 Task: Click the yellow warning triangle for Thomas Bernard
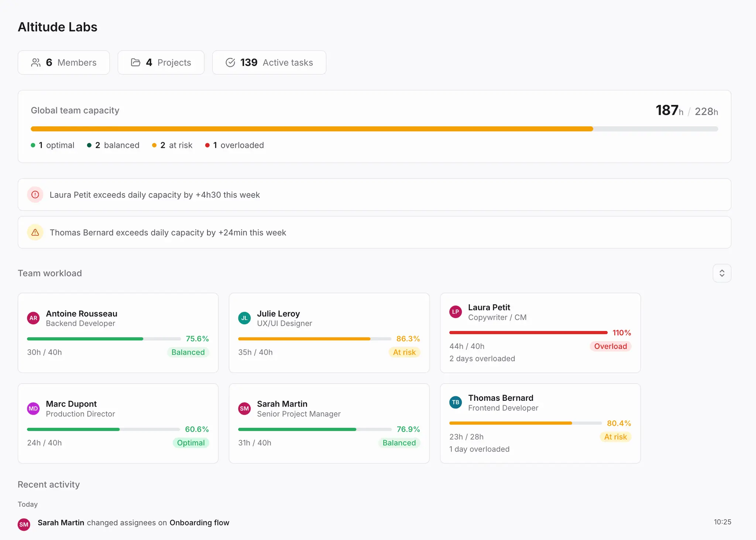[35, 232]
